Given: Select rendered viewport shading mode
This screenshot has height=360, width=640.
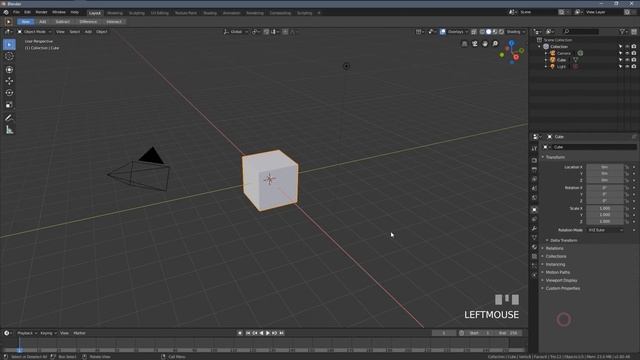Looking at the screenshot, I should [x=502, y=31].
